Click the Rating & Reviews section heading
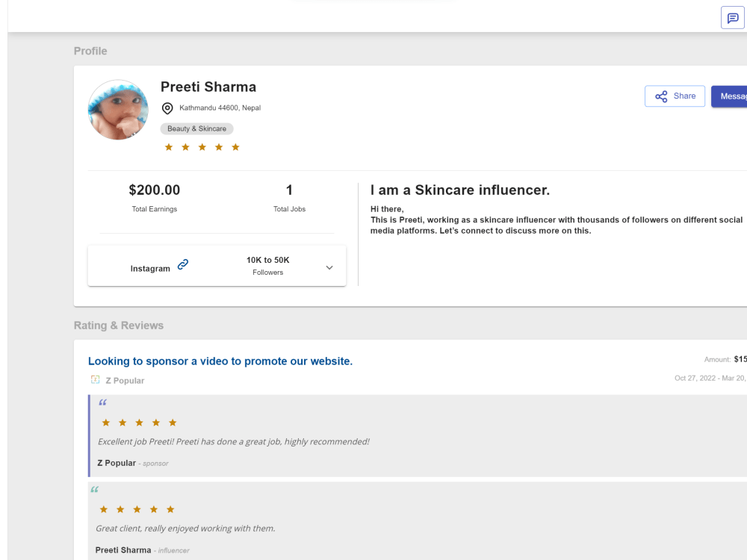The image size is (747, 560). tap(119, 326)
